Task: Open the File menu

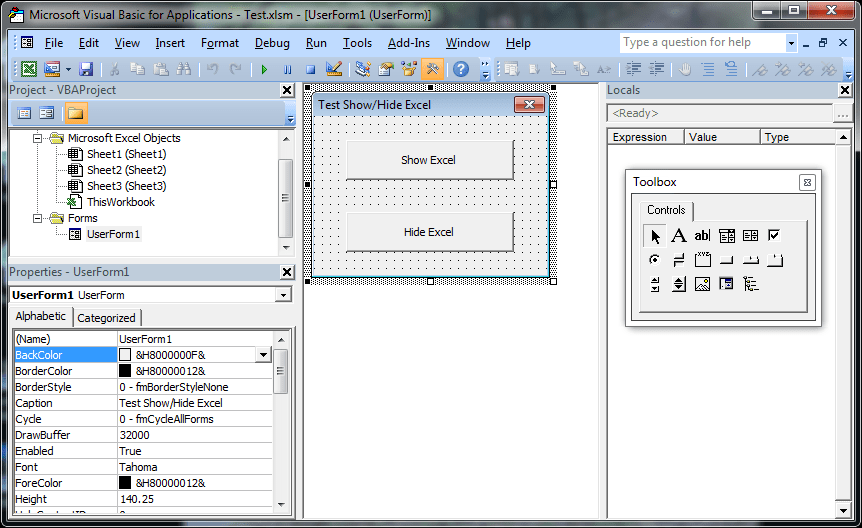Action: pyautogui.click(x=54, y=43)
